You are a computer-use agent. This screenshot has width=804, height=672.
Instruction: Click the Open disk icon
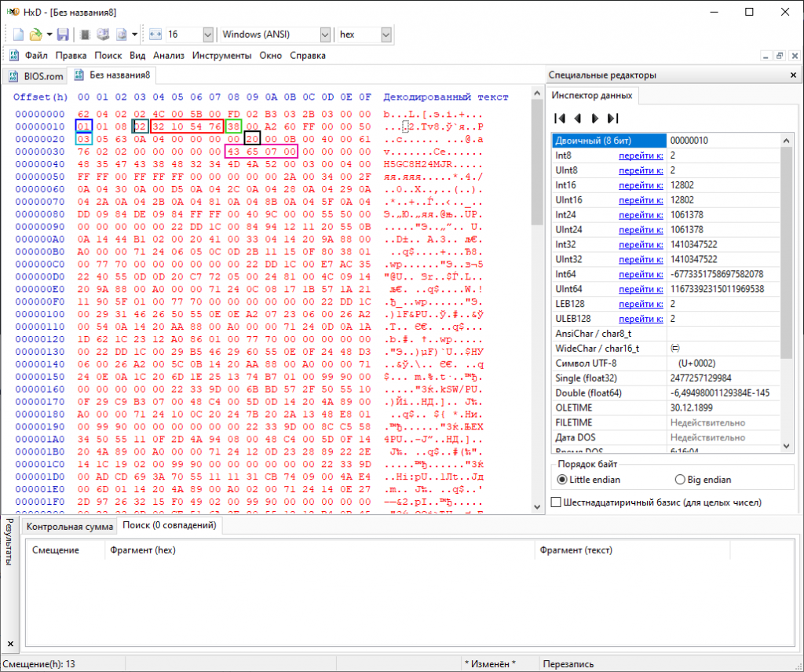(103, 35)
